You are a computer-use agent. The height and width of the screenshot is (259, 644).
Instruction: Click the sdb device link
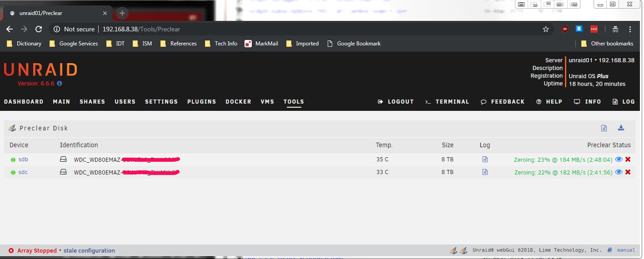coord(23,159)
